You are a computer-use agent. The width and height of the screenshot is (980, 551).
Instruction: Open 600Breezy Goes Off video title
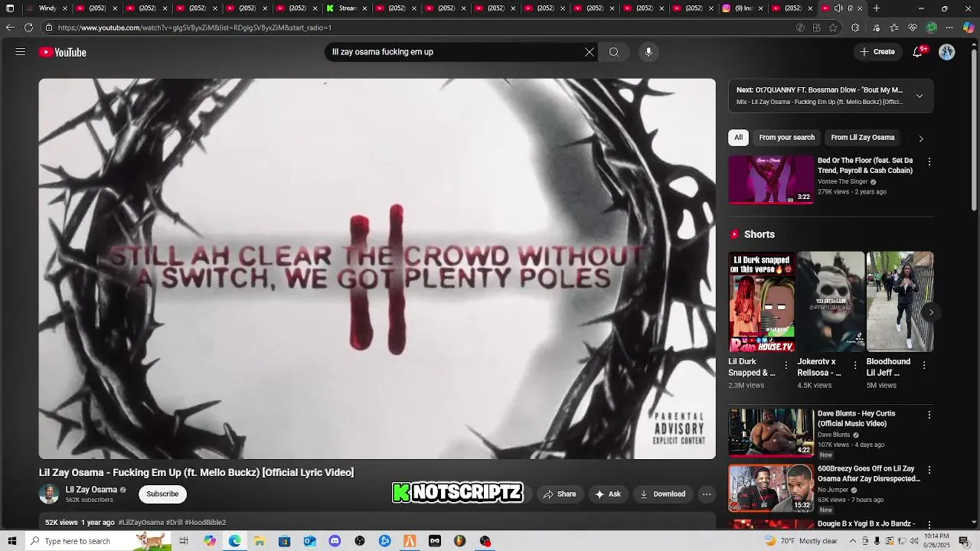tap(868, 474)
